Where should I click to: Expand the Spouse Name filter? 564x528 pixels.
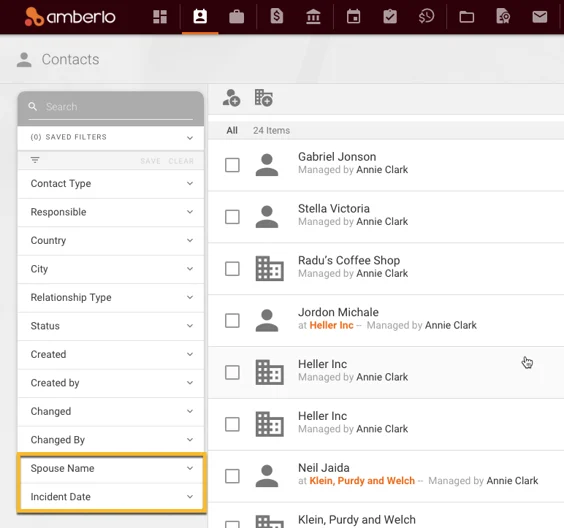(x=112, y=468)
